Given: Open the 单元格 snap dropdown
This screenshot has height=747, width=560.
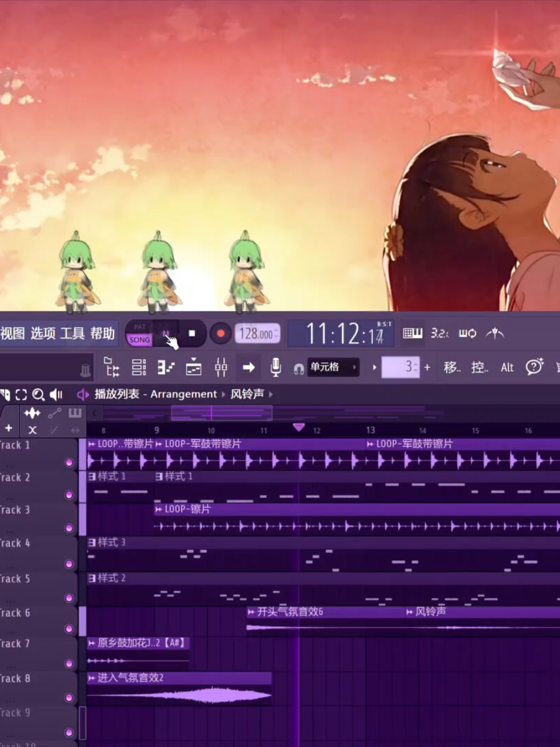Looking at the screenshot, I should pos(332,367).
